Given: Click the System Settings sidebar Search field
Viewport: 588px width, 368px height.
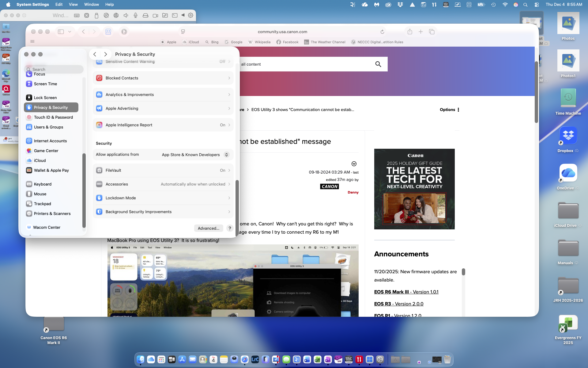Looking at the screenshot, I should (x=54, y=69).
